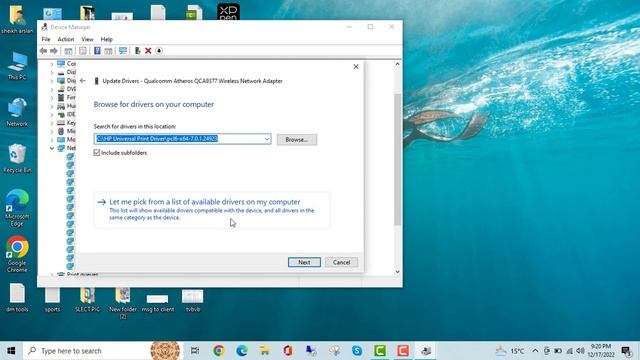Image resolution: width=640 pixels, height=360 pixels.
Task: Click the blue Help toolbar icon
Action: [97, 51]
